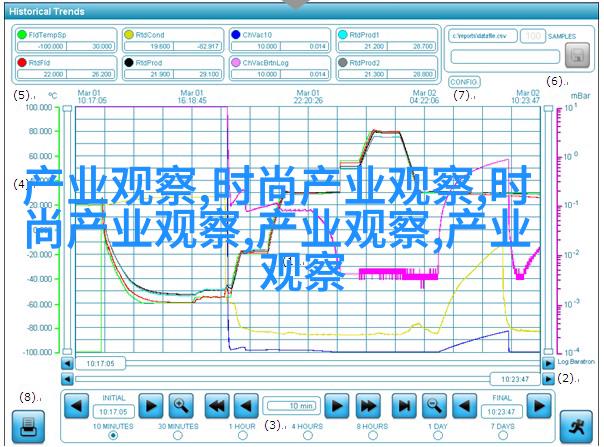Step back one interval left of 10 min
The width and height of the screenshot is (604, 447).
click(246, 406)
